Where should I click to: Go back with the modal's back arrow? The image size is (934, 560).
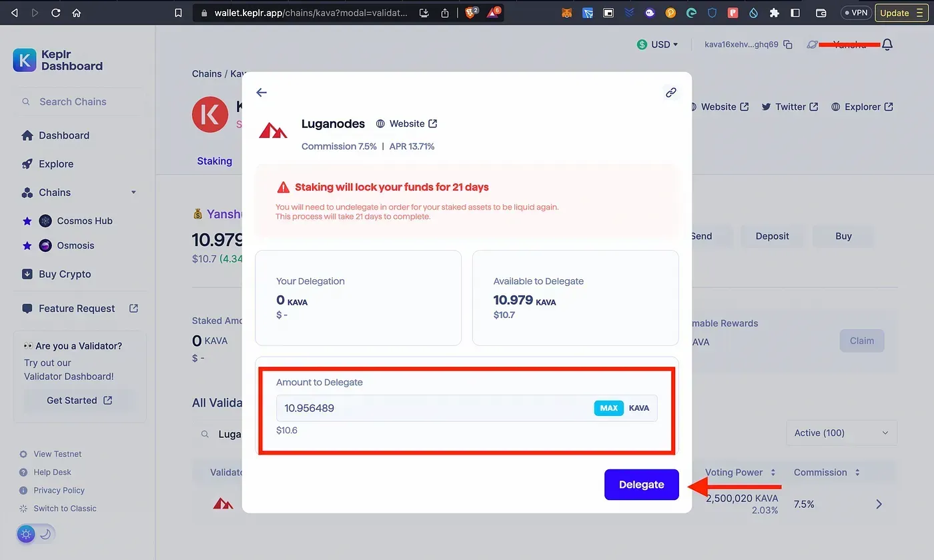[262, 93]
